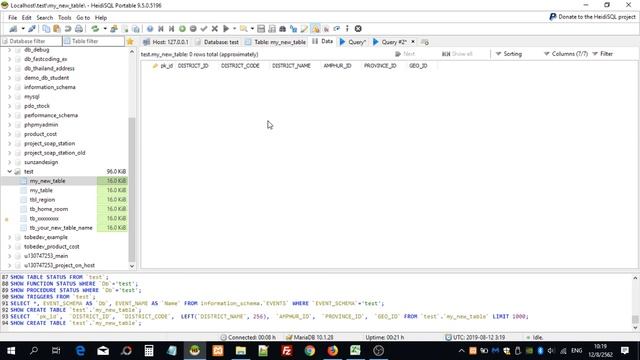This screenshot has width=640, height=360.
Task: Click Donate to the HeidiSQL project link
Action: pos(592,17)
